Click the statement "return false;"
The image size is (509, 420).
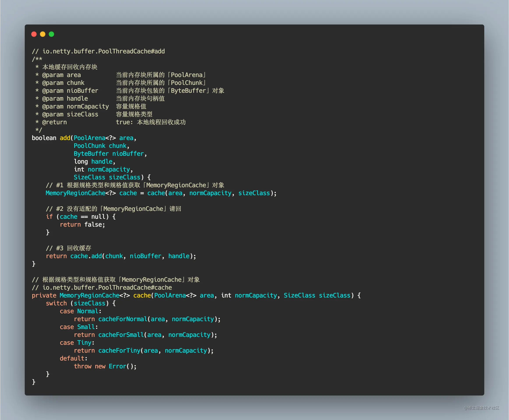[82, 224]
